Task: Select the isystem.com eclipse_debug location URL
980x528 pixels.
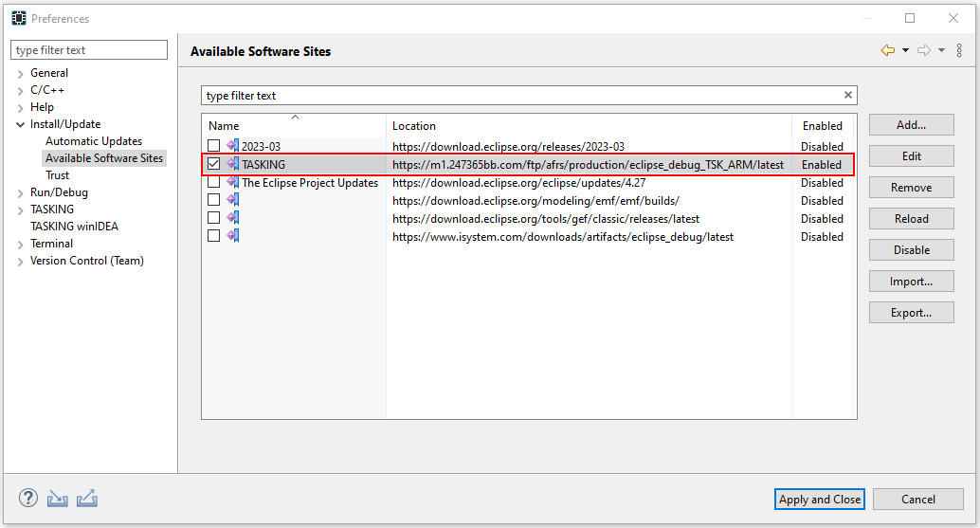Action: 562,237
